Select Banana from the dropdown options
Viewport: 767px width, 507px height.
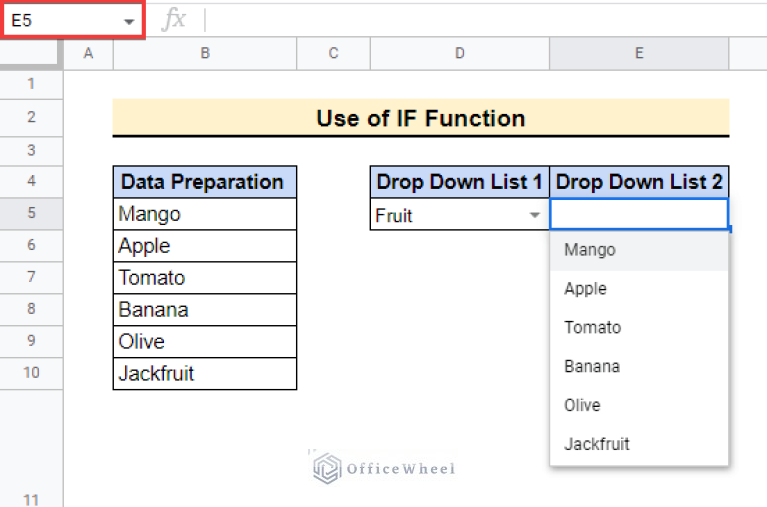tap(591, 366)
